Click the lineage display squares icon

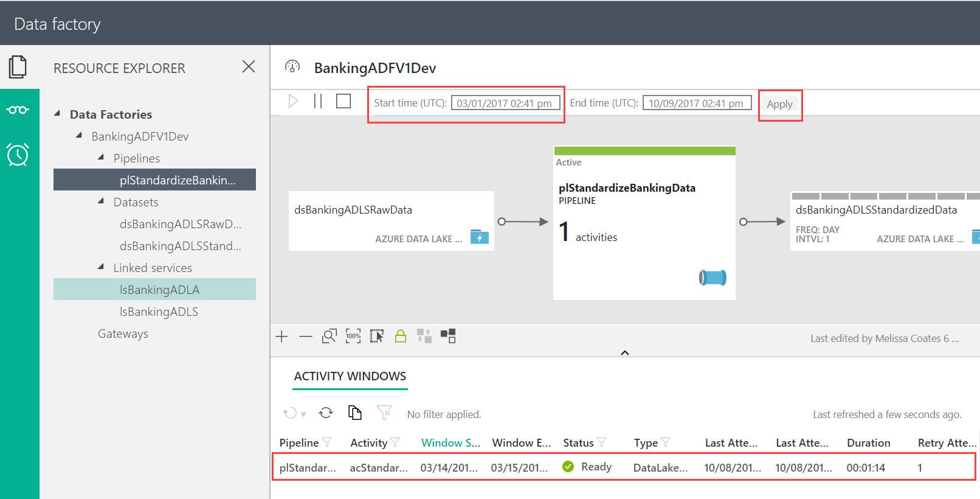[448, 336]
